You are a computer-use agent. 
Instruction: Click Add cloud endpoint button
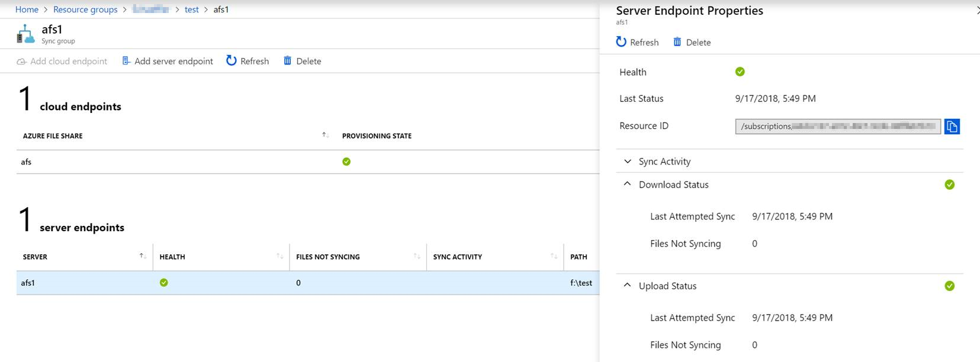[62, 61]
